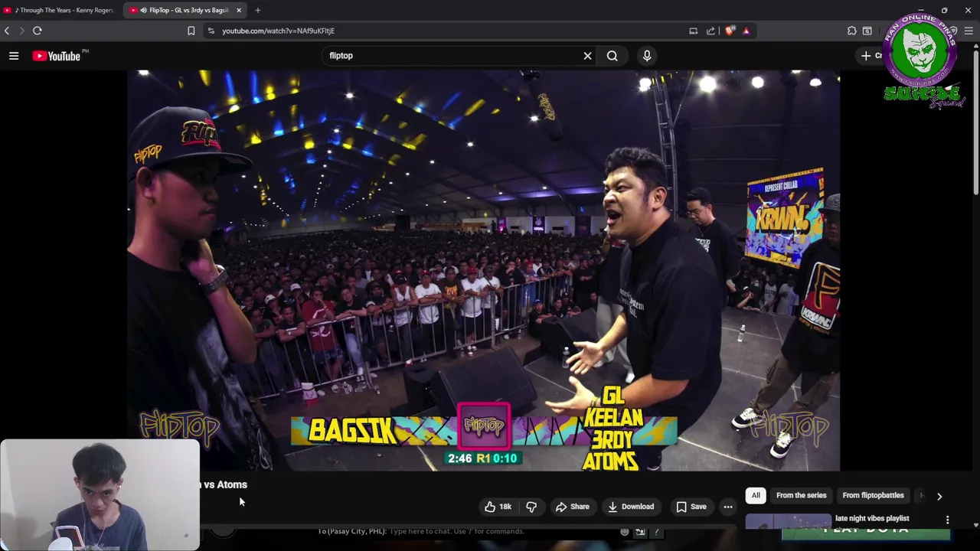Reload the current page

tap(37, 31)
